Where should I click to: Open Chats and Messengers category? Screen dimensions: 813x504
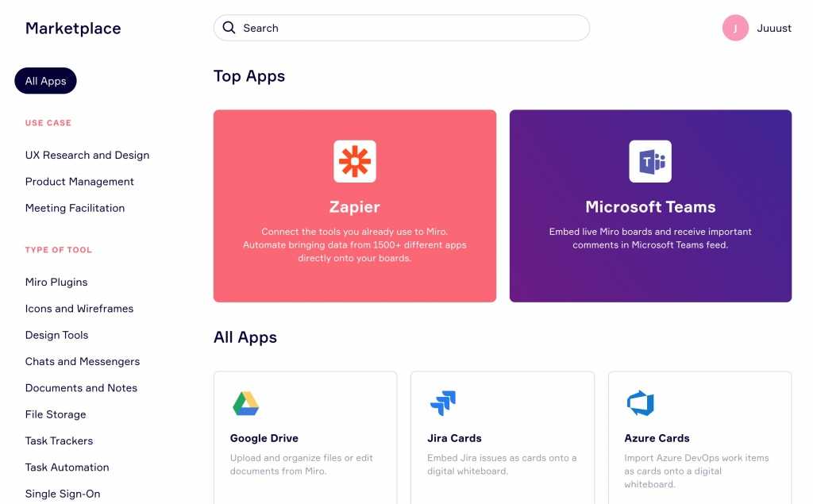[x=83, y=361]
